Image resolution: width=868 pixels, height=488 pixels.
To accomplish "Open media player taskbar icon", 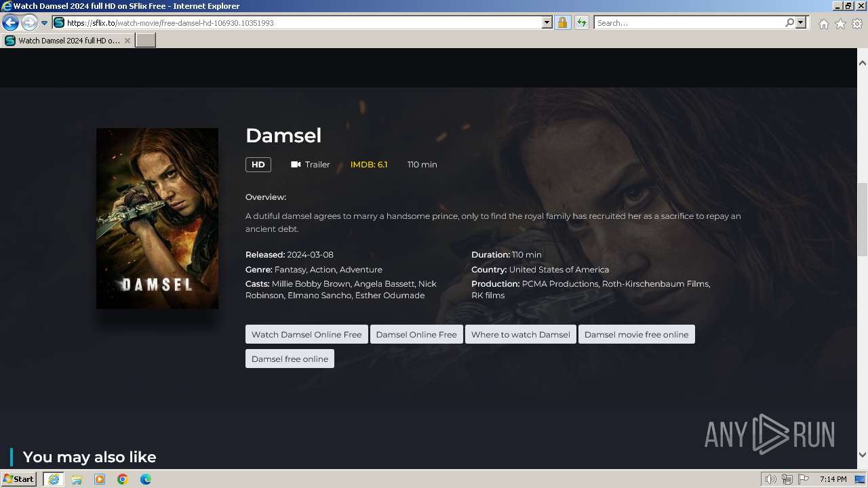I will coord(100,479).
